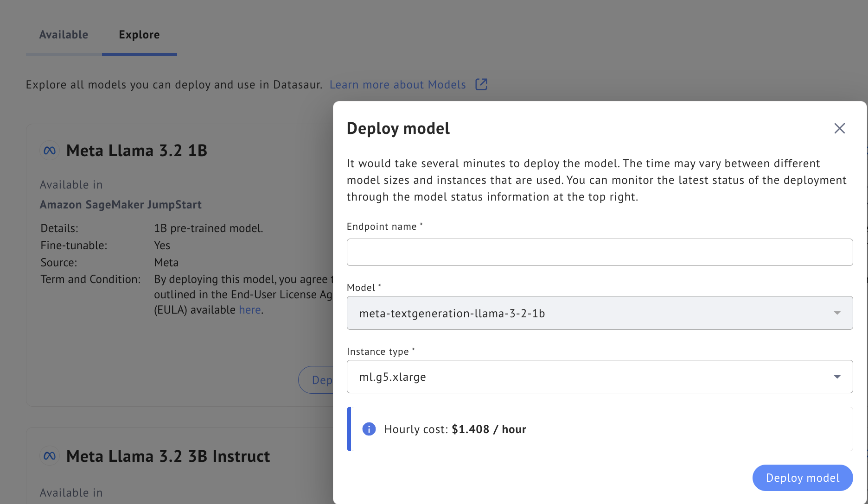Click the '1B pre-trained model.' detail text

coord(209,228)
